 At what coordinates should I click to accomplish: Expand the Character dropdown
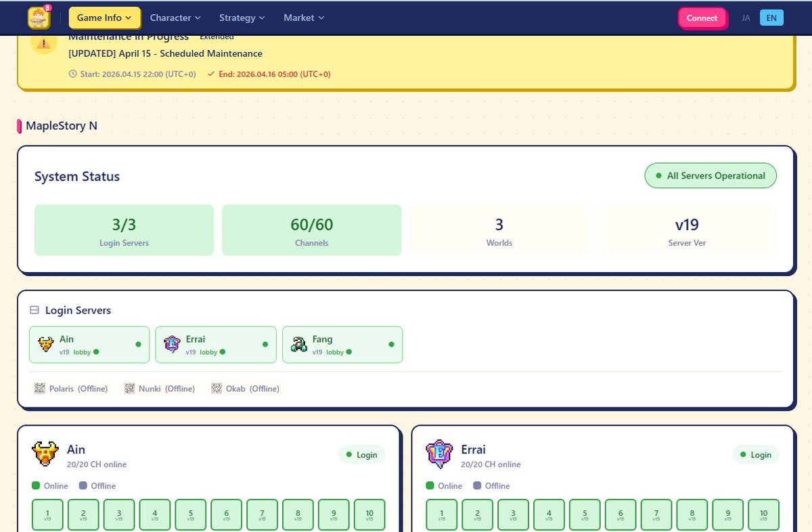[x=175, y=18]
